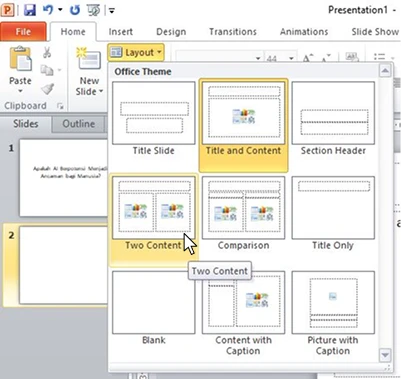Redo the last action
This screenshot has width=401, height=379.
pyautogui.click(x=75, y=10)
